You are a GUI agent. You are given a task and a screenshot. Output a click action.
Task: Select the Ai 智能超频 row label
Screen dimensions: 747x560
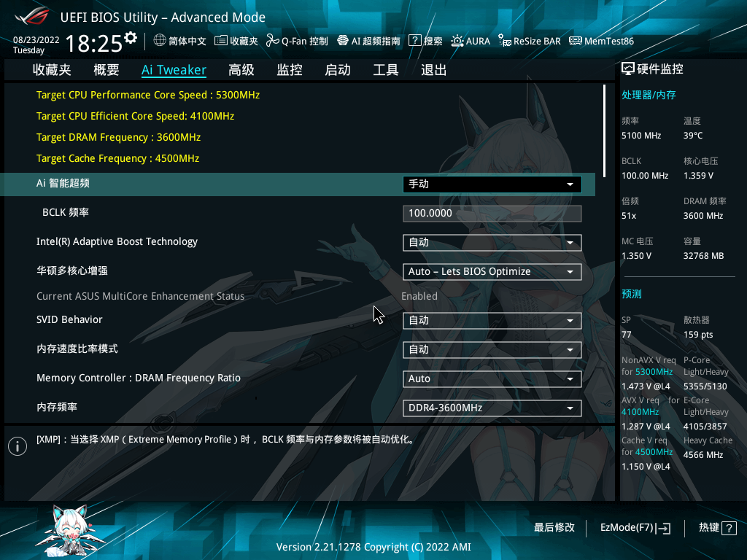(63, 183)
